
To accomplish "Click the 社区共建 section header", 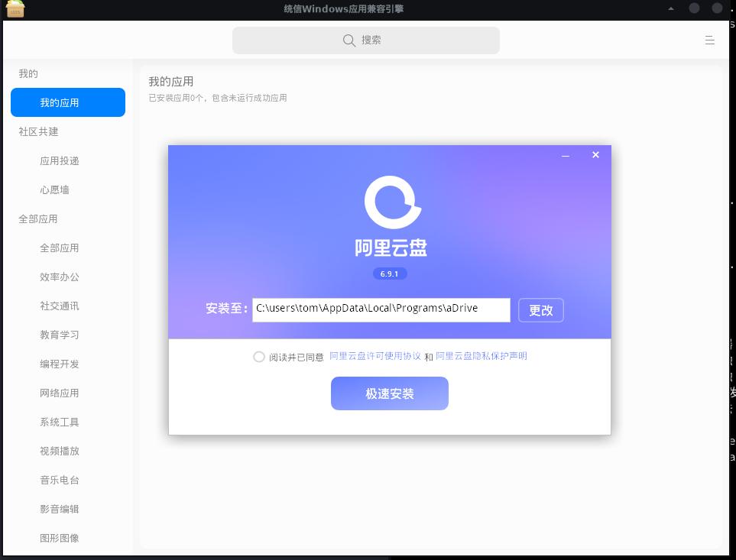I will click(38, 132).
